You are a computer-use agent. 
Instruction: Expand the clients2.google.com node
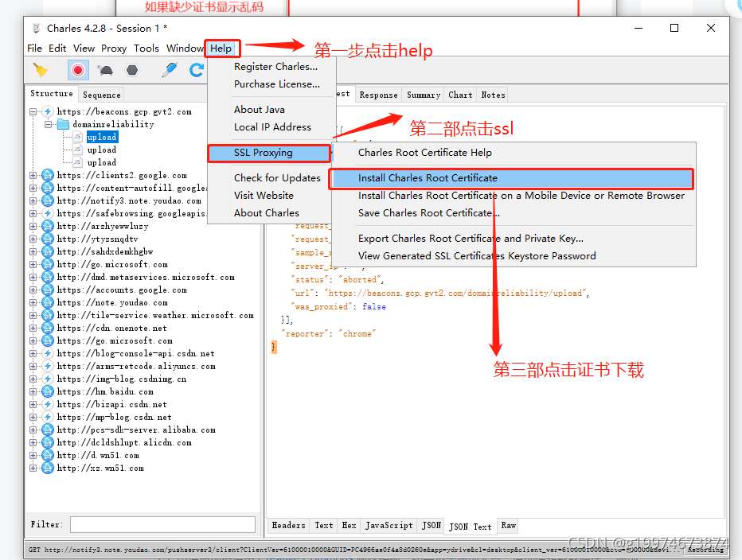pyautogui.click(x=33, y=176)
